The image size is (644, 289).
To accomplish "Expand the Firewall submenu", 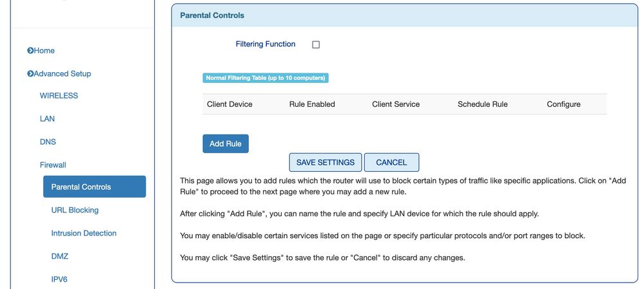I will coord(53,165).
